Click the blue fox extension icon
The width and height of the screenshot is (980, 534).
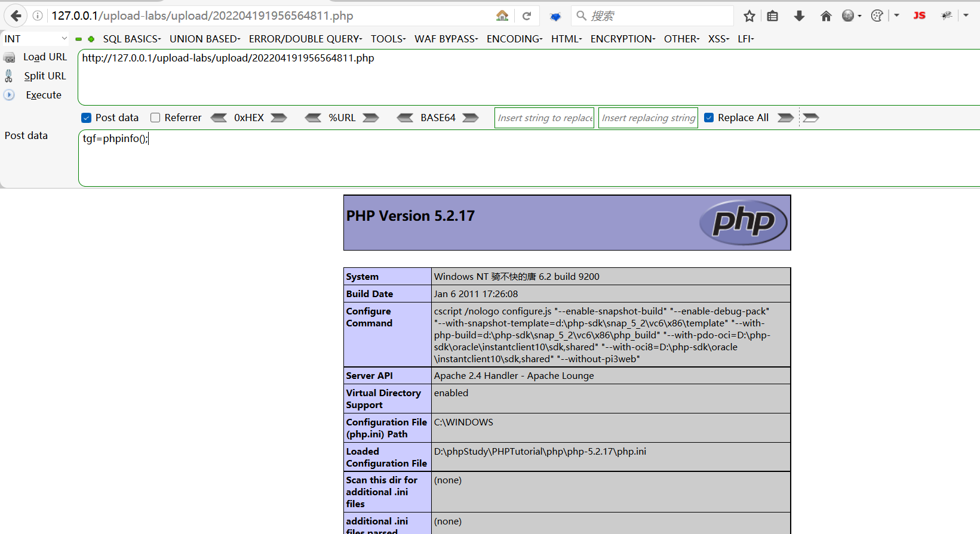pos(555,17)
